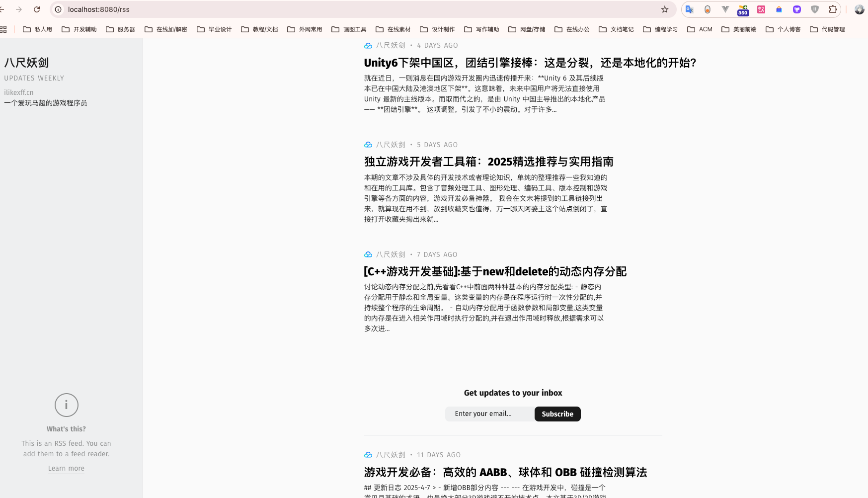Open the 个人博客 bookmark folder
The height and width of the screenshot is (498, 868).
click(783, 29)
